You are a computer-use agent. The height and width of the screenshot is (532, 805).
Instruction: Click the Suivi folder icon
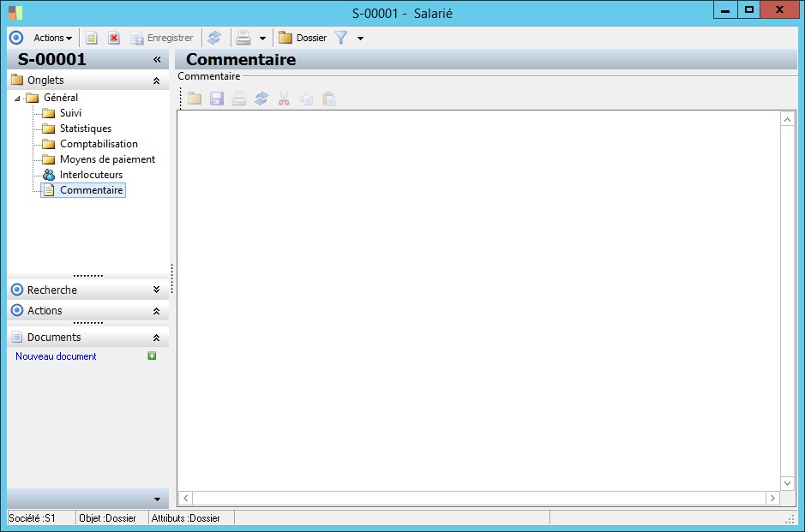coord(49,113)
